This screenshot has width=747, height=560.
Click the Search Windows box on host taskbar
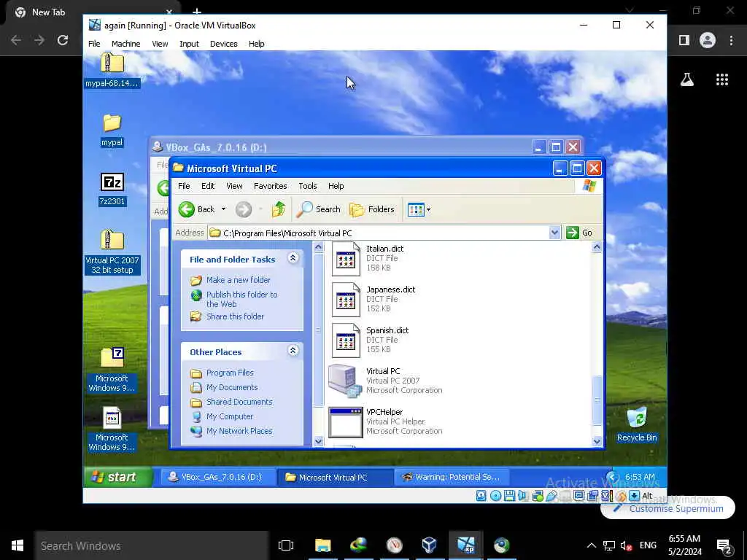[x=152, y=545]
